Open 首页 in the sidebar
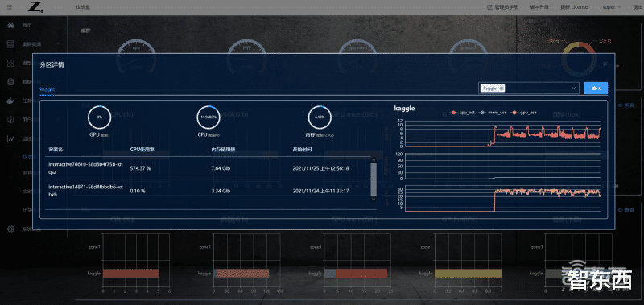This screenshot has width=644, height=305. (x=27, y=25)
